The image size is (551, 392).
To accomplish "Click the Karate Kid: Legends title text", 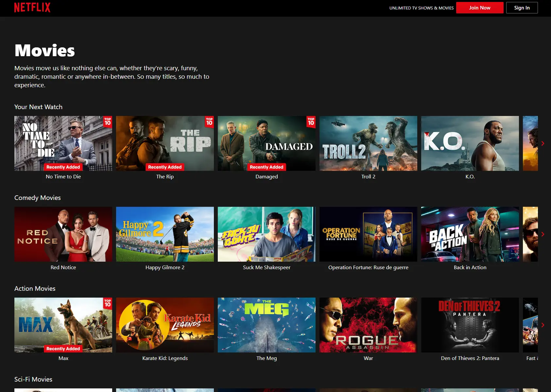I will click(x=165, y=358).
